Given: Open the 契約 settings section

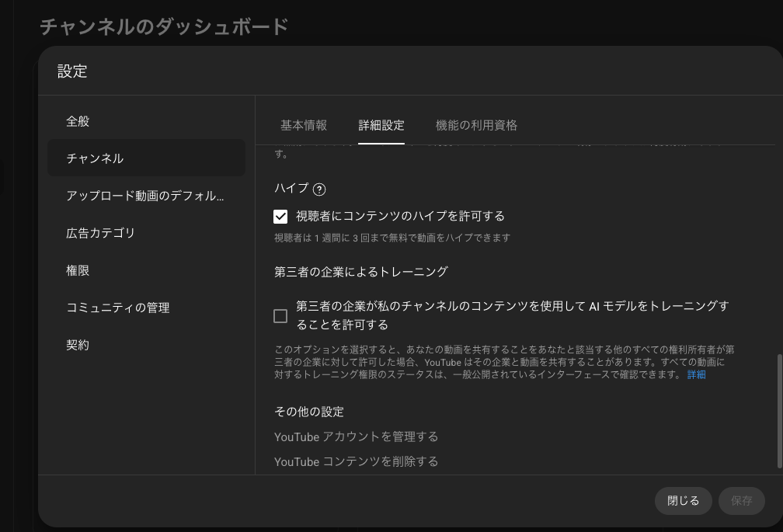Looking at the screenshot, I should click(78, 345).
